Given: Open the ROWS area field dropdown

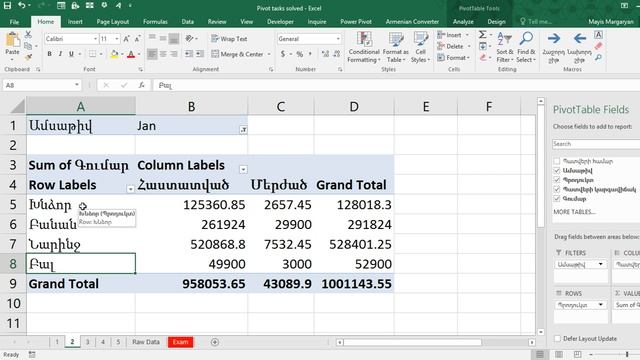Looking at the screenshot, I should [600, 305].
